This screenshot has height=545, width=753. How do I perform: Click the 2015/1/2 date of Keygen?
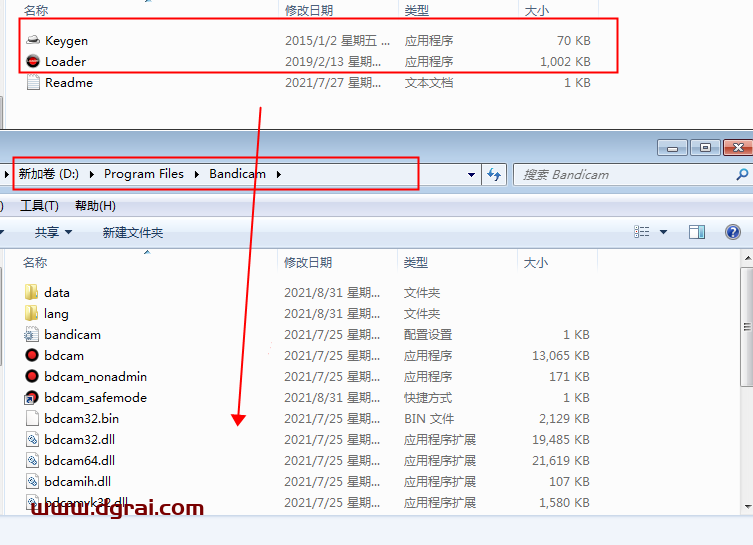pos(337,41)
